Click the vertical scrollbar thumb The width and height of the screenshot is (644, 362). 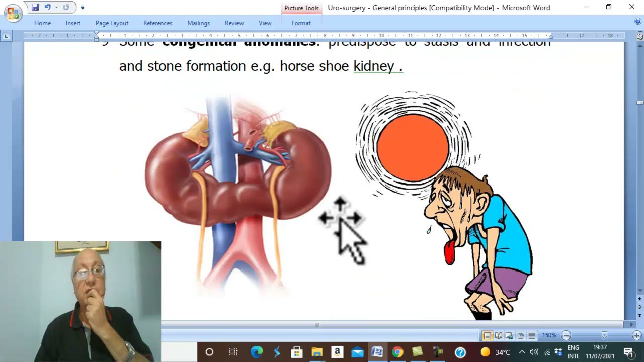[x=640, y=103]
